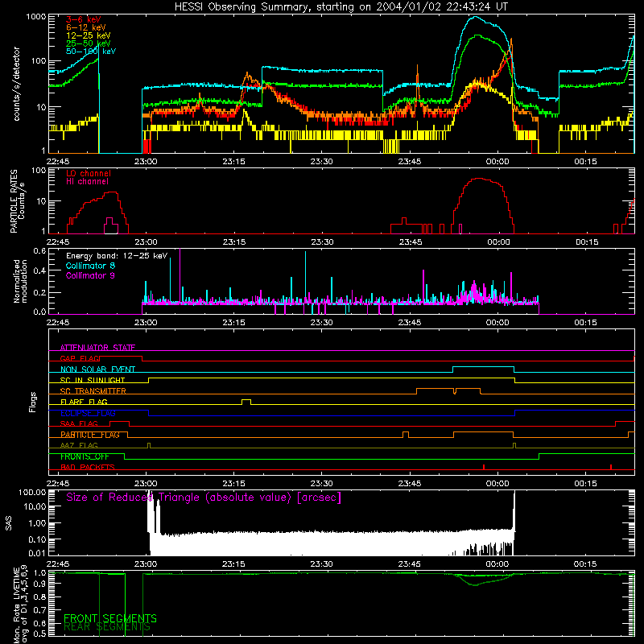Viewport: 644px width, 644px height.
Task: Click the raised FLARE_FLAG pulse on yellow trace
Action: (246, 402)
